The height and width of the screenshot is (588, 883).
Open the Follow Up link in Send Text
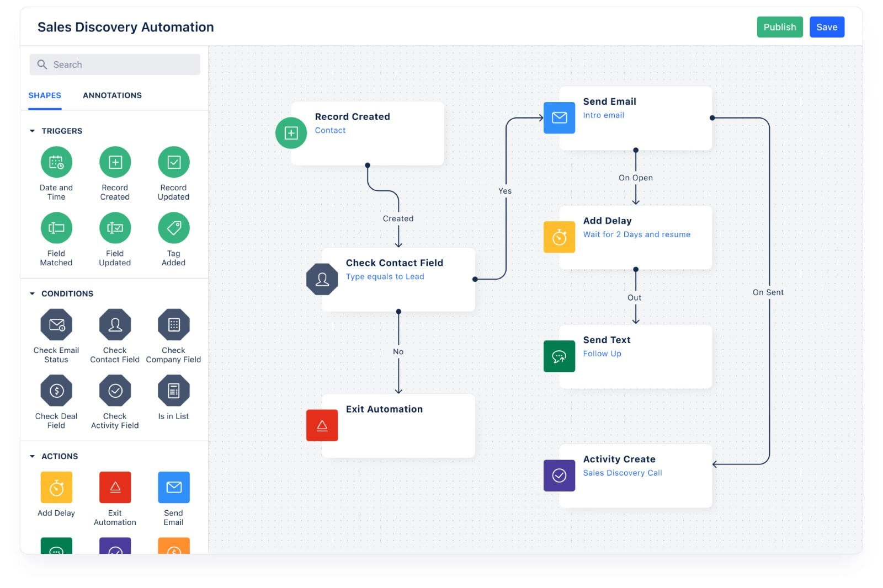[x=602, y=354]
